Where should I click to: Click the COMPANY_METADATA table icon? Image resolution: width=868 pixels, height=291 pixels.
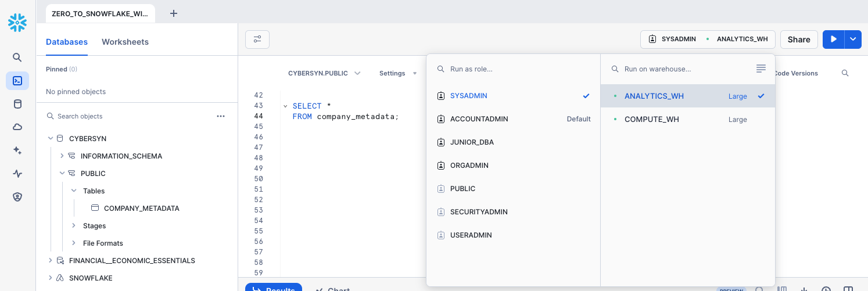pos(95,208)
